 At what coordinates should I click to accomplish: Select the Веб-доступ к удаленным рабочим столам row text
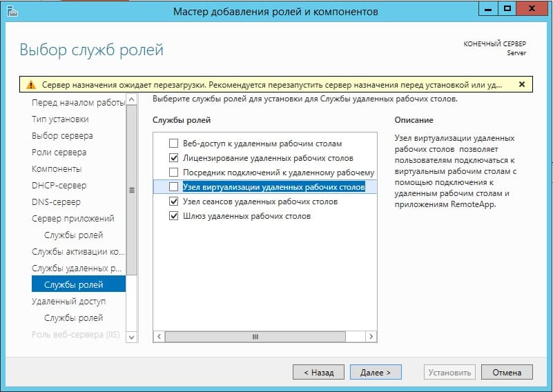tap(262, 144)
